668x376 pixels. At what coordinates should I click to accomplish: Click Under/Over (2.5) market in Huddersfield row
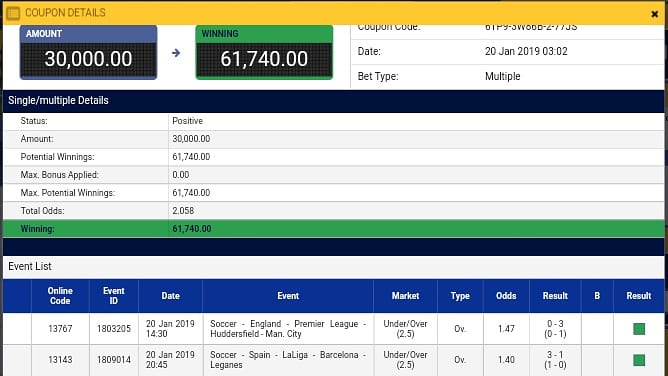tap(405, 329)
